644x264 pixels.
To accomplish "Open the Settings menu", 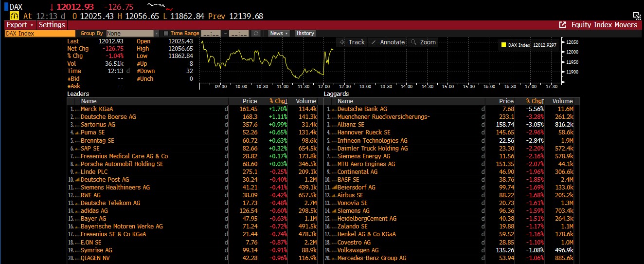I will click(52, 25).
